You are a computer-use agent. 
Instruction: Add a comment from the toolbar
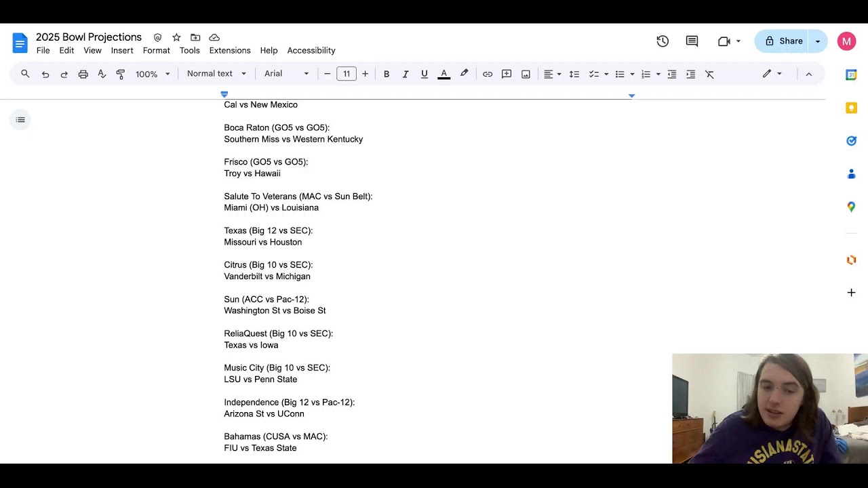tap(507, 74)
